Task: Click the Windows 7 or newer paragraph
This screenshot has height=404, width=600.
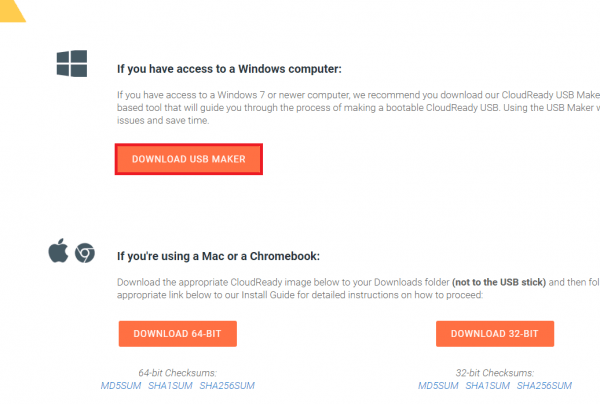Action: click(x=358, y=108)
